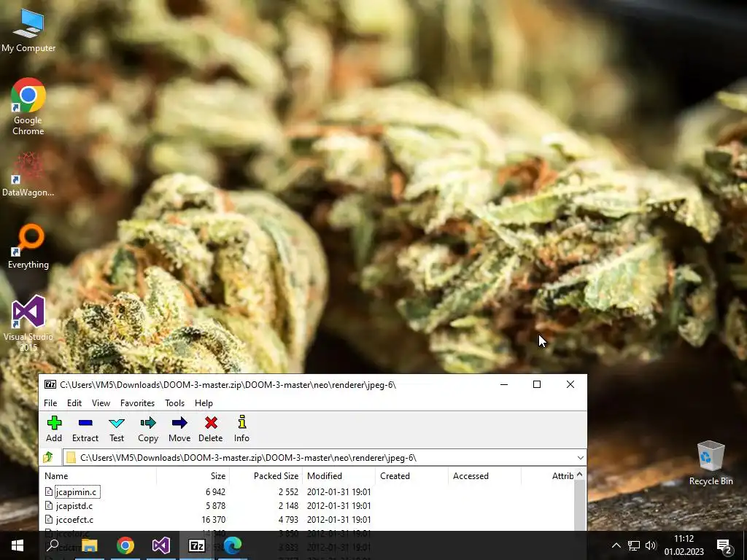747x560 pixels.
Task: Click the red Delete toolbar button
Action: click(211, 429)
